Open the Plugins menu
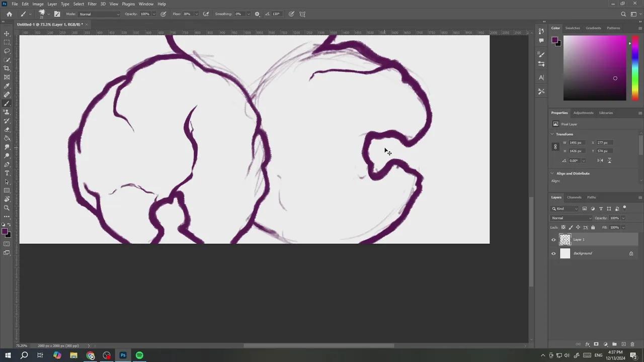Screen dimensions: 644x362 pyautogui.click(x=128, y=4)
